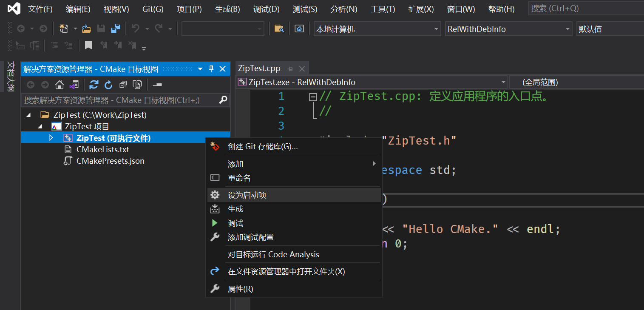
Task: Click the search magnifier in Solution Explorer
Action: click(223, 100)
